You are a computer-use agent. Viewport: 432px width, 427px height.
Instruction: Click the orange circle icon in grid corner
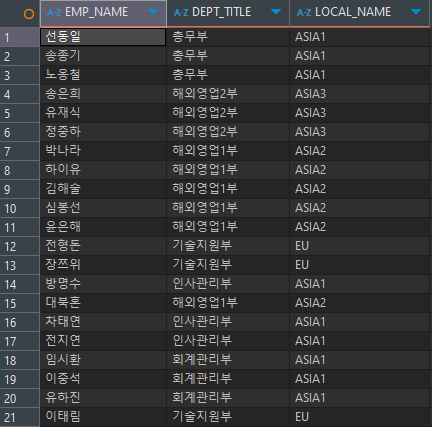(x=29, y=14)
